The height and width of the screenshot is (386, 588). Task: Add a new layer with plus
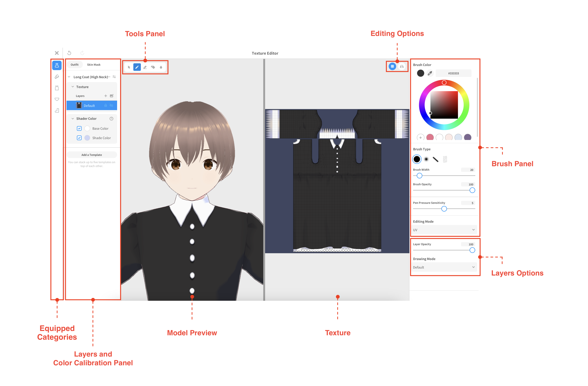(x=106, y=96)
